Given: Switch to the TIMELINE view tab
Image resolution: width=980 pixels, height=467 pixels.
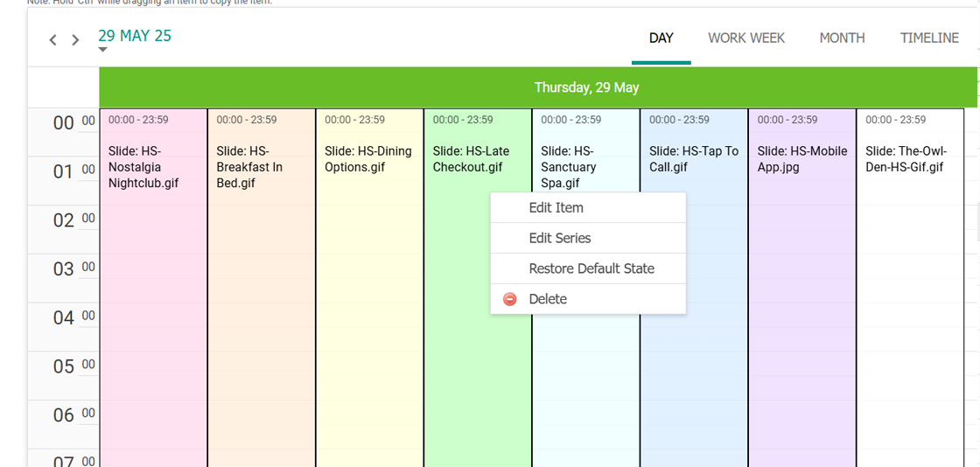Looking at the screenshot, I should (929, 38).
